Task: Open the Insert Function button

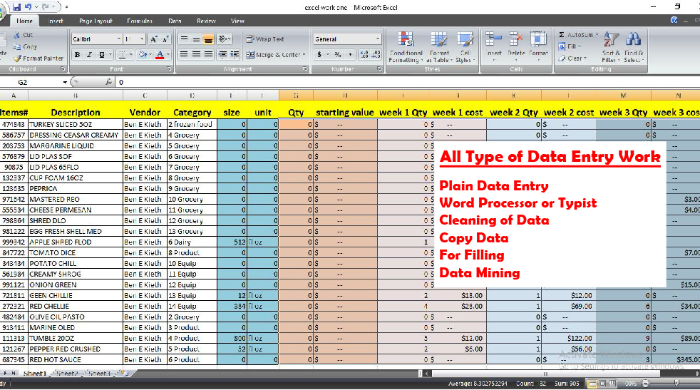Action: (108, 82)
